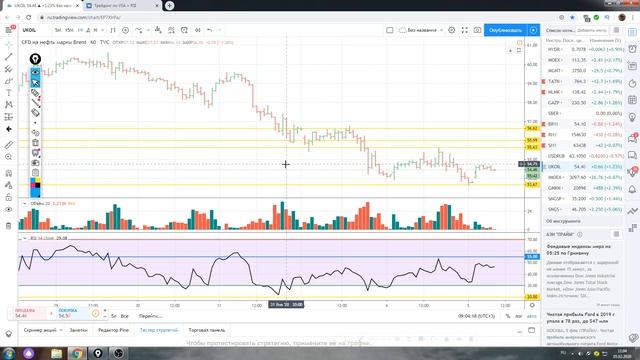Open the chart type bar style selector

click(113, 30)
